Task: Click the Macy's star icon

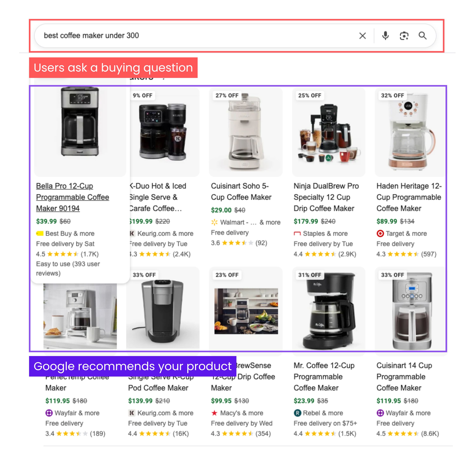Action: [214, 413]
